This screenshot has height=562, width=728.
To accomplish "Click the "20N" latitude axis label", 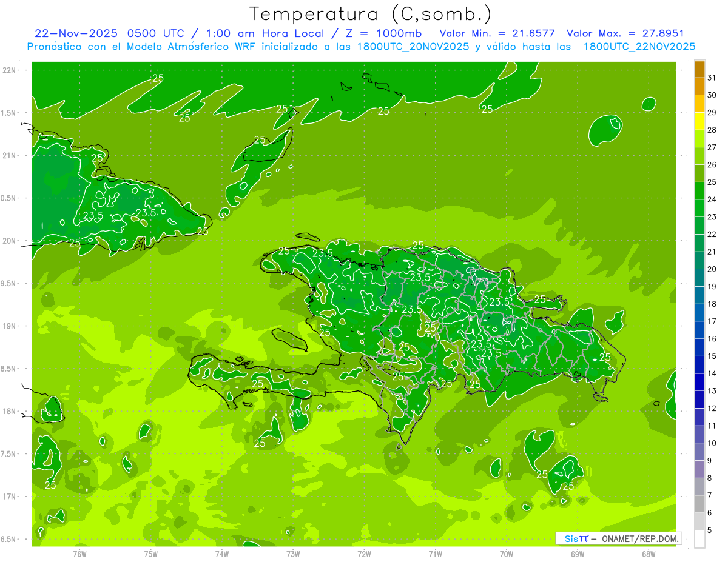I will (x=9, y=241).
